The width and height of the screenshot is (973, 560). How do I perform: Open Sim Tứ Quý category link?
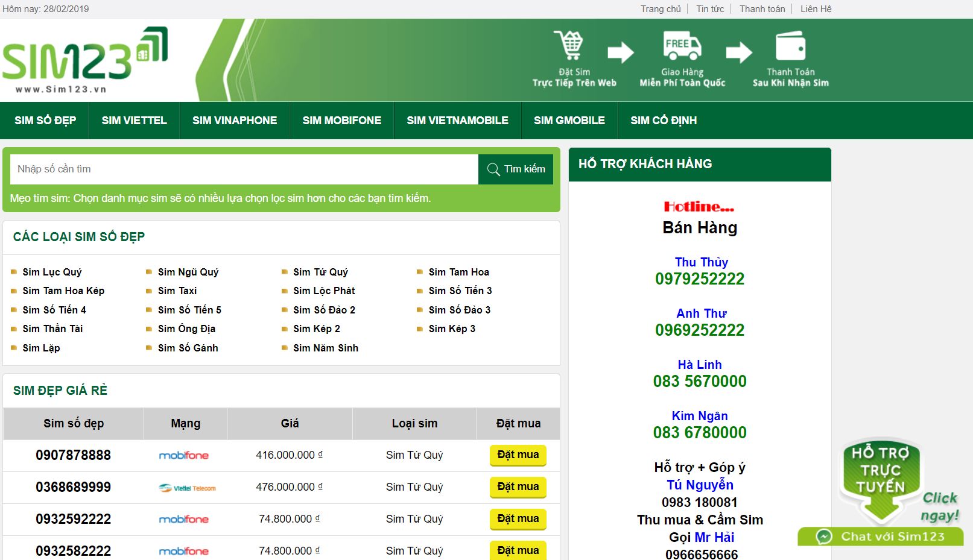tap(320, 272)
